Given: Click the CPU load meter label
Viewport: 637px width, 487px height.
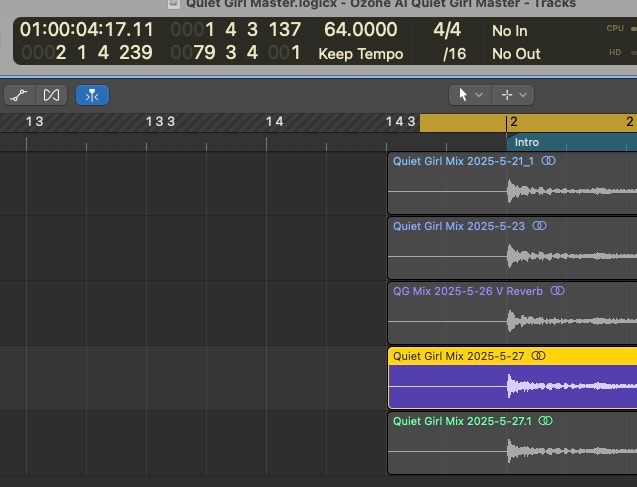Looking at the screenshot, I should [615, 28].
